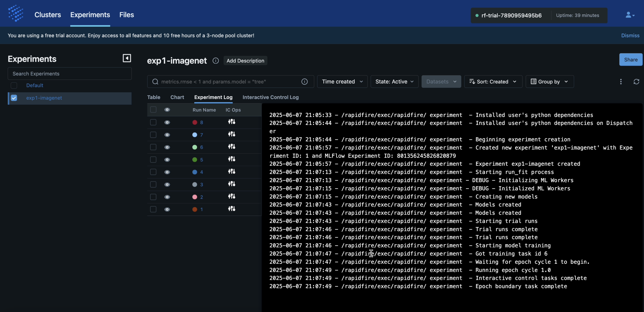Open the Time created dropdown
Screen dimensions: 644x312
tap(342, 82)
